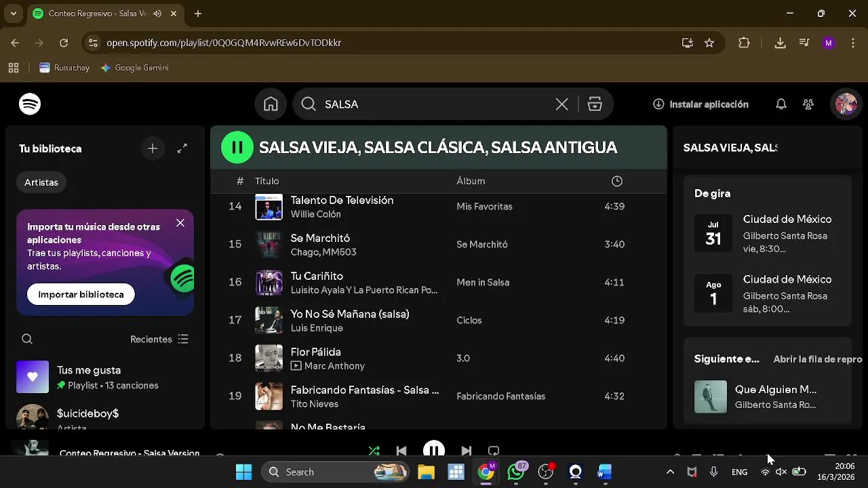Screen dimensions: 868x488
Task: Select track Tu Cariñito
Action: point(317,276)
